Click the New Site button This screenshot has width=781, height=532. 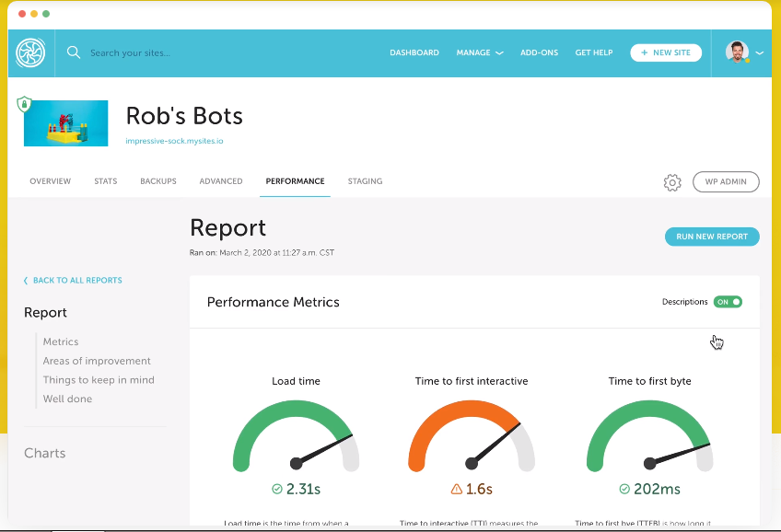click(x=666, y=52)
